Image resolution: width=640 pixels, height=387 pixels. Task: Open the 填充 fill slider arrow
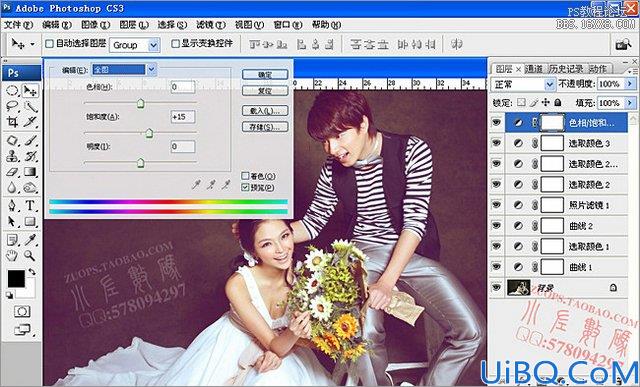tap(631, 102)
